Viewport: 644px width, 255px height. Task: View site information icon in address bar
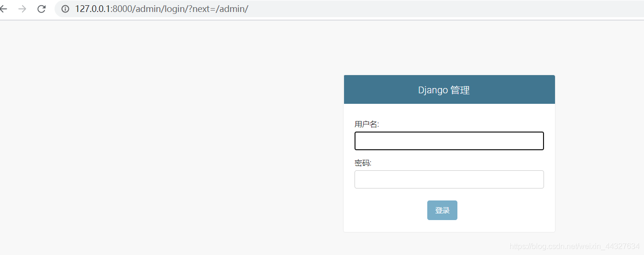tap(66, 9)
